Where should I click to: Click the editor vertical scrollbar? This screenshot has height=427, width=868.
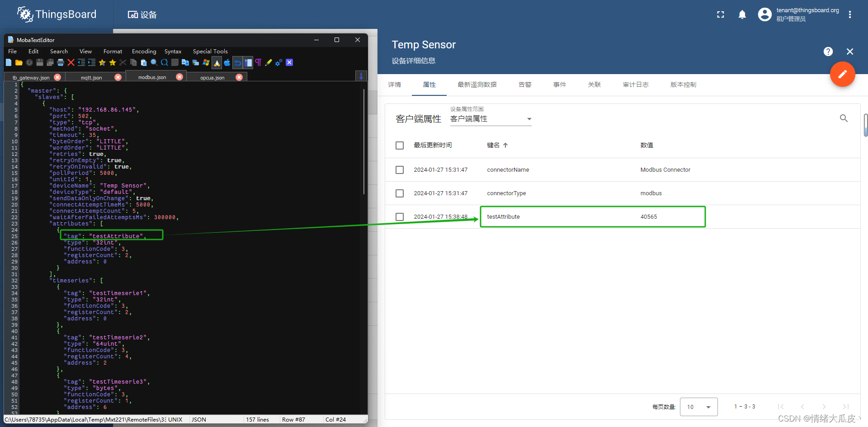point(364,141)
